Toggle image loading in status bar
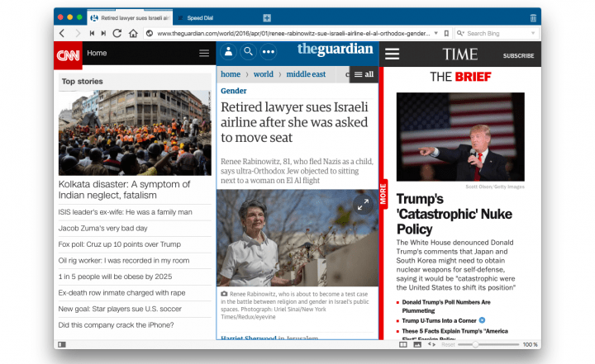 click(x=417, y=345)
